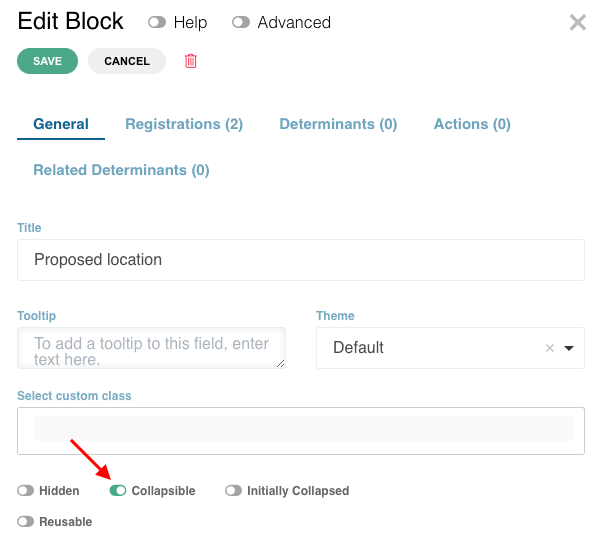Viewport: 615px width, 557px height.
Task: Switch to the Registrations (2) tab
Action: click(184, 124)
